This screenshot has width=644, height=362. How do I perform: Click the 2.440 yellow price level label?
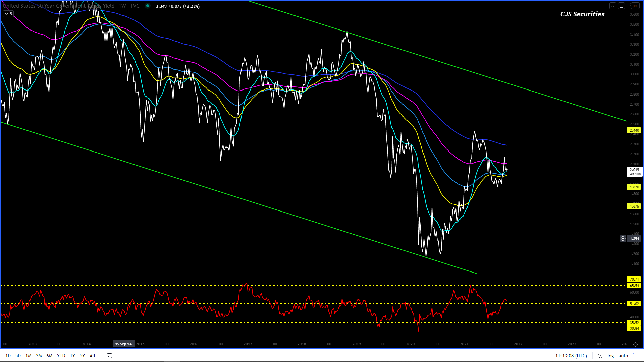(x=634, y=130)
